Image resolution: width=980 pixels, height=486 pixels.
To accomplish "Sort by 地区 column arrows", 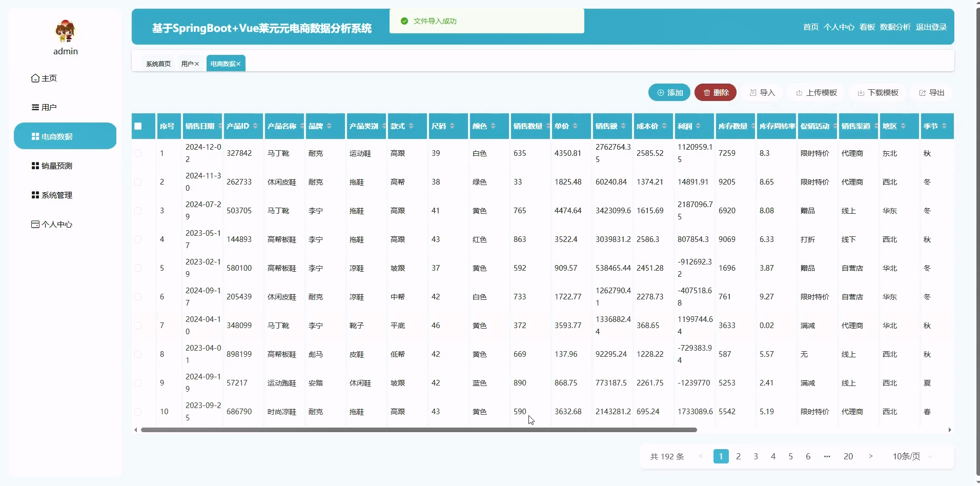I will 903,126.
